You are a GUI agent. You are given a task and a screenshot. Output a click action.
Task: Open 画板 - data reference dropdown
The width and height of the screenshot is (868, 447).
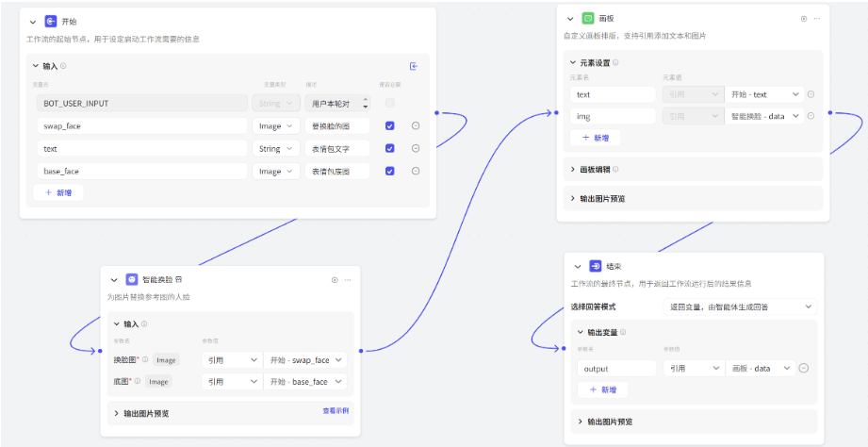760,369
